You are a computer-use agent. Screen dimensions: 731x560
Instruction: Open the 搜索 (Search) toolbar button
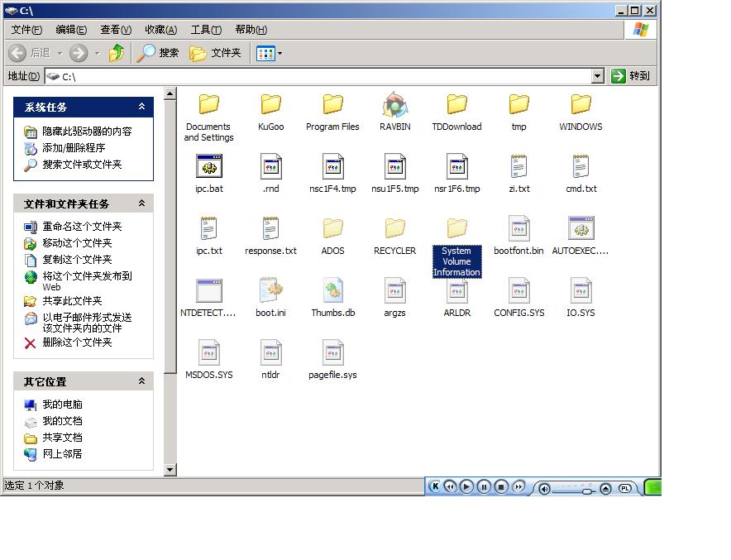coord(158,53)
